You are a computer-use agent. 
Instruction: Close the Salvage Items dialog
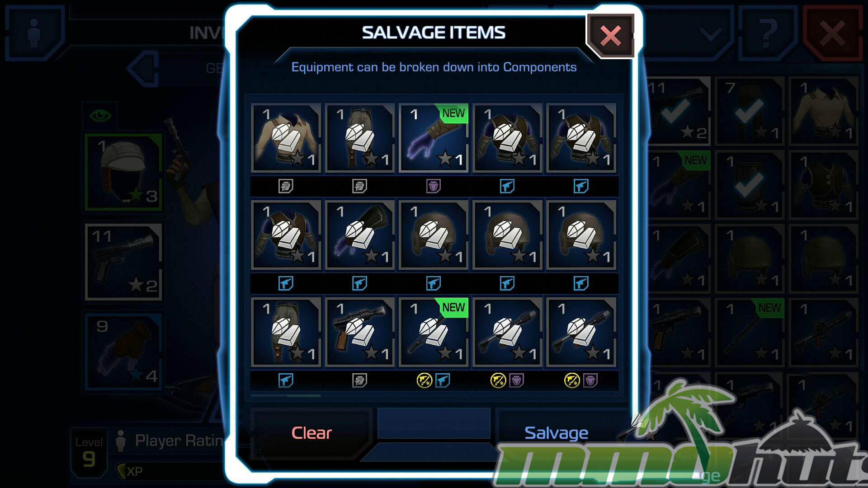point(610,36)
